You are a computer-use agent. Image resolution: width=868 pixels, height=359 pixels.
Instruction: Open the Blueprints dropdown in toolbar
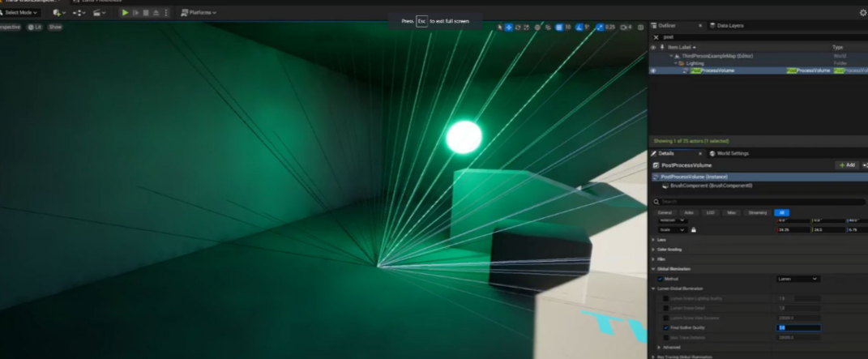point(78,12)
